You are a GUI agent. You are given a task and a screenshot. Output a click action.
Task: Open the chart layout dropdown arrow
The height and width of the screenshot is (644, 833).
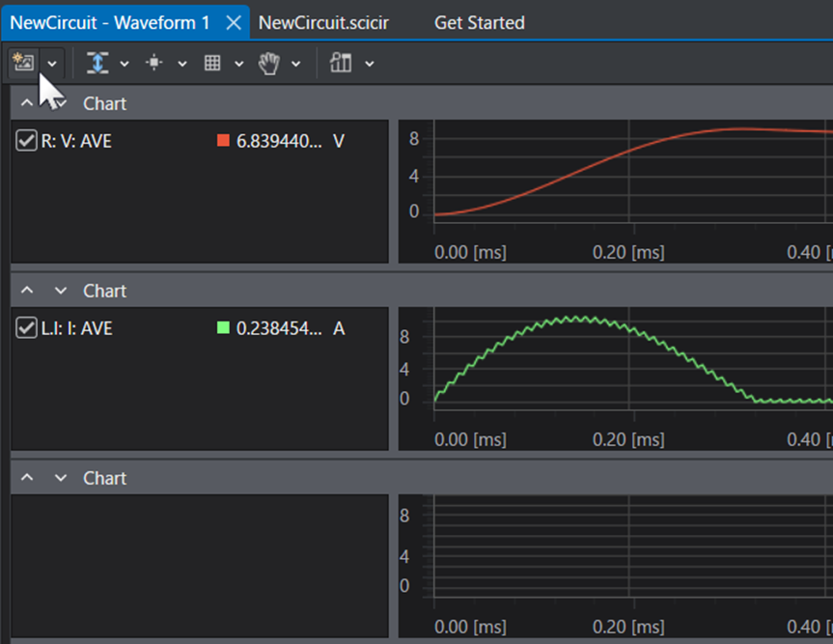pos(370,64)
